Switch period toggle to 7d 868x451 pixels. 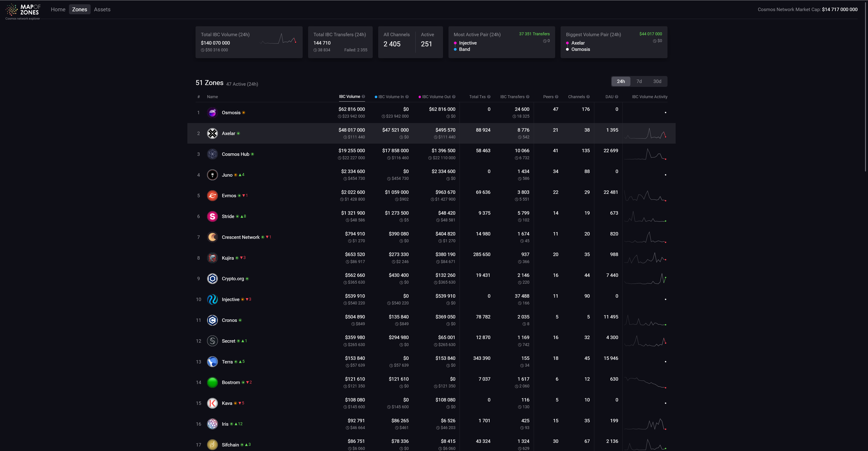(x=639, y=81)
